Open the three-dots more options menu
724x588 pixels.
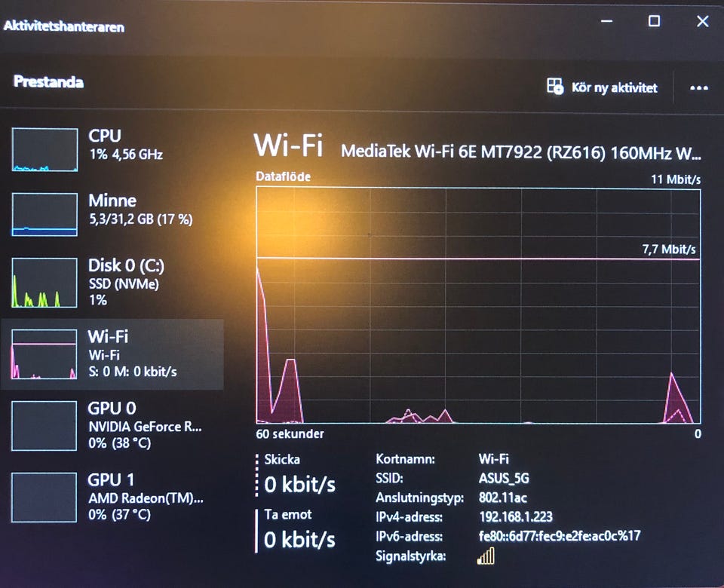[699, 87]
